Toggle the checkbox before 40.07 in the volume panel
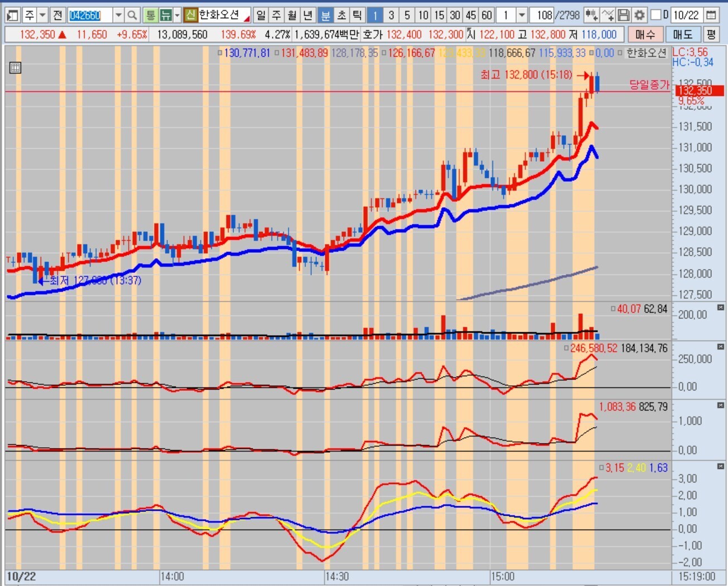The width and height of the screenshot is (728, 586). pyautogui.click(x=613, y=308)
